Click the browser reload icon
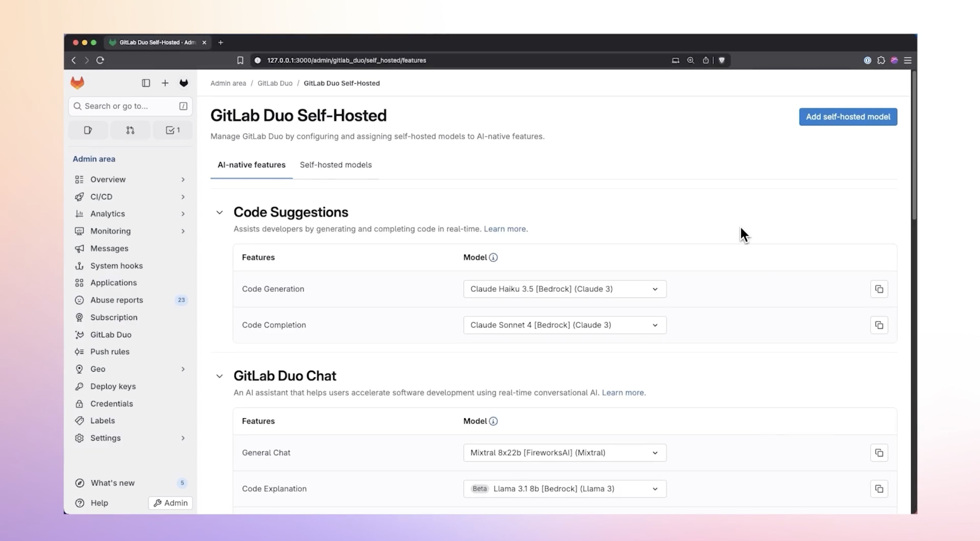Image resolution: width=980 pixels, height=541 pixels. [100, 60]
